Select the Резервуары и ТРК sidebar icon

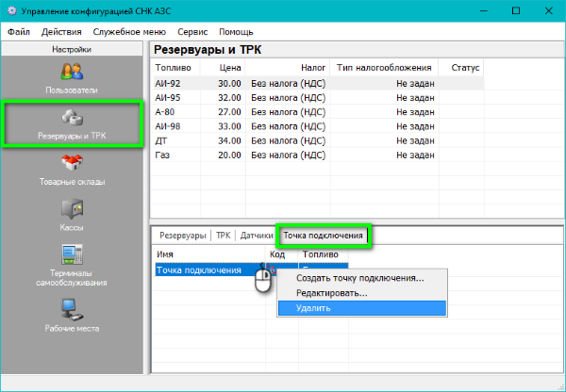tap(74, 120)
